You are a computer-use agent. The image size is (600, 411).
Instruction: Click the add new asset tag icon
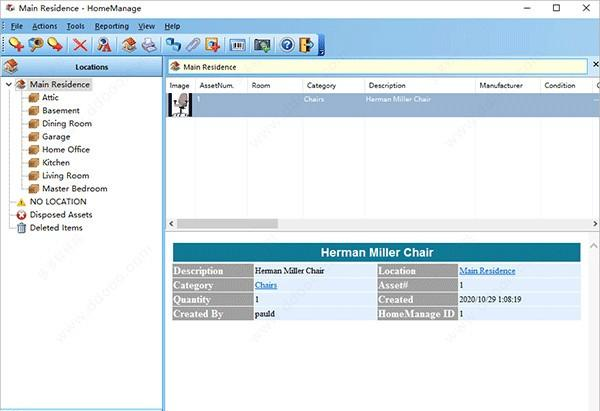click(16, 45)
